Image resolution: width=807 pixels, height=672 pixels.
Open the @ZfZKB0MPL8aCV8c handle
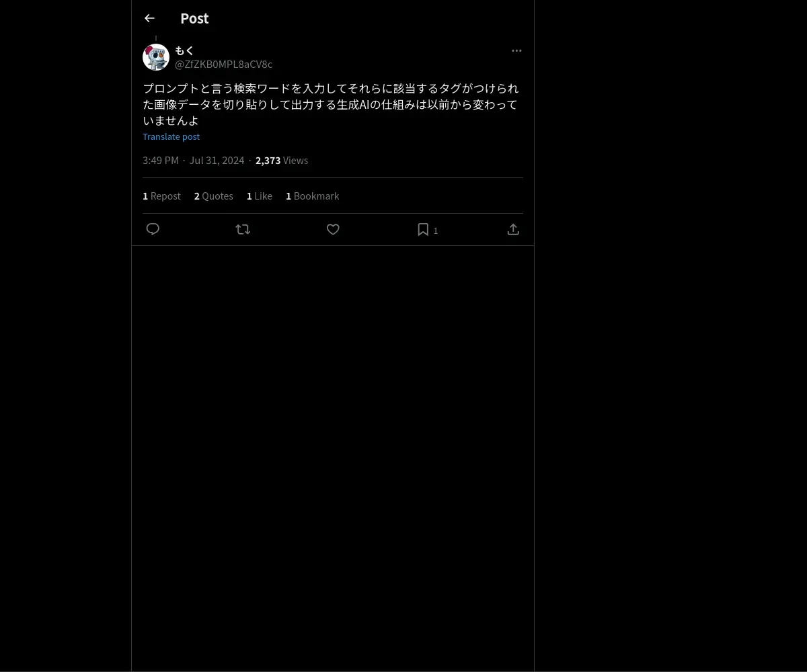(223, 65)
